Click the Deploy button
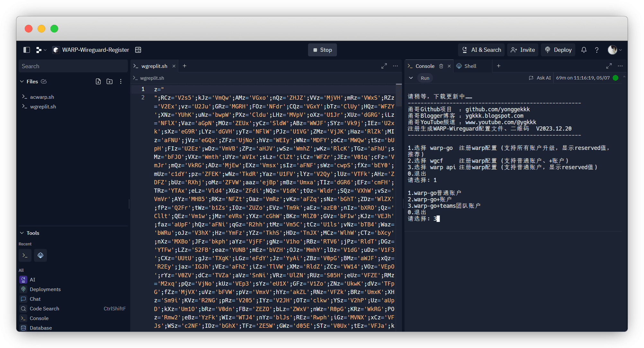 pyautogui.click(x=558, y=50)
